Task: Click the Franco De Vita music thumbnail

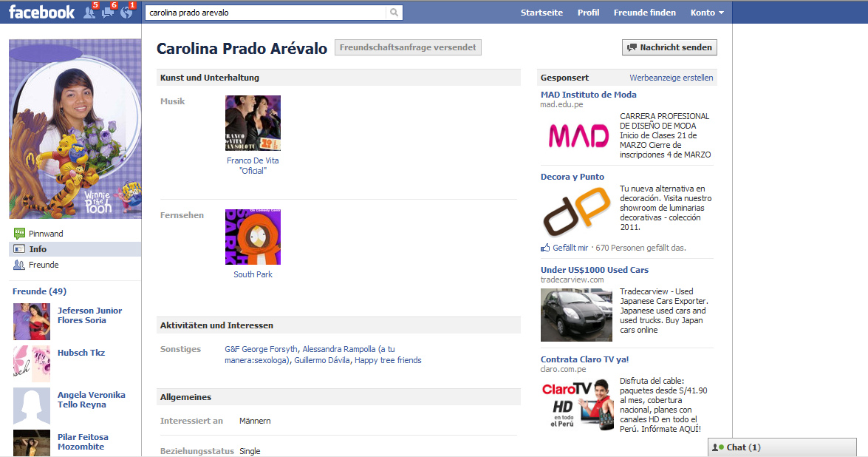Action: pyautogui.click(x=253, y=123)
